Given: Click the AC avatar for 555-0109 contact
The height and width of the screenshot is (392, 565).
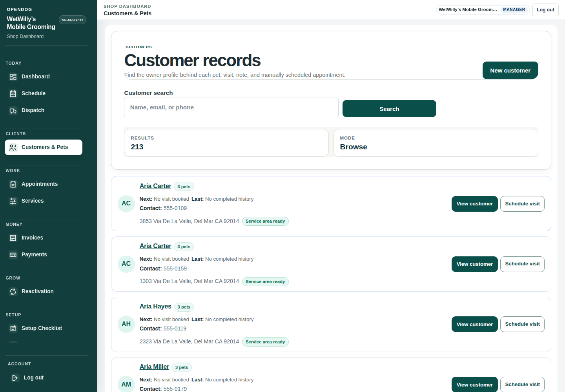Looking at the screenshot, I should 126,204.
